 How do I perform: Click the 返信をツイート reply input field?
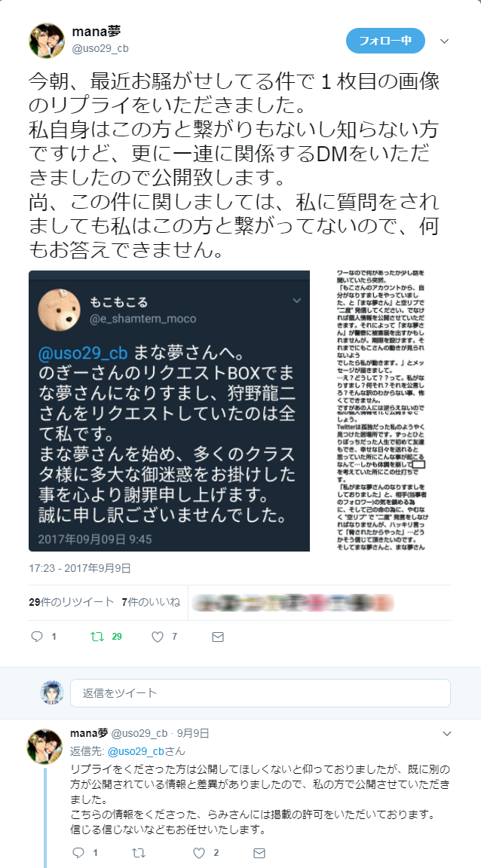260,693
